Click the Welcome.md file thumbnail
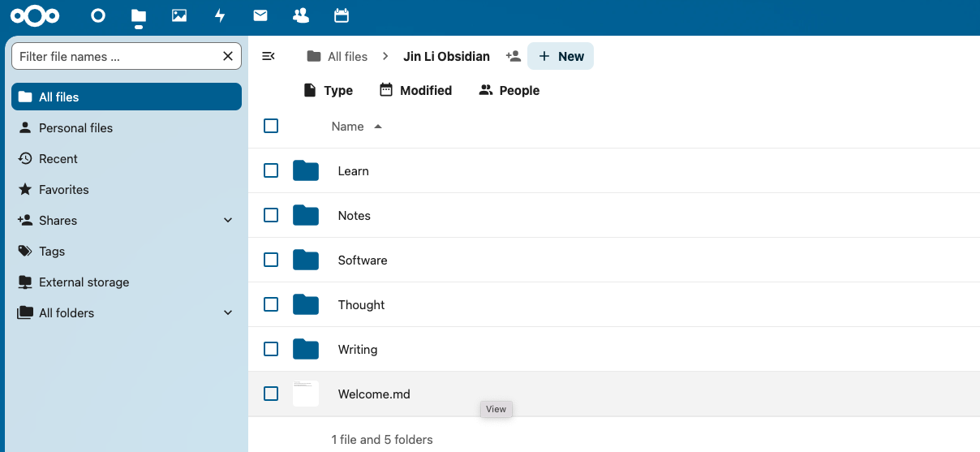980x452 pixels. coord(306,394)
